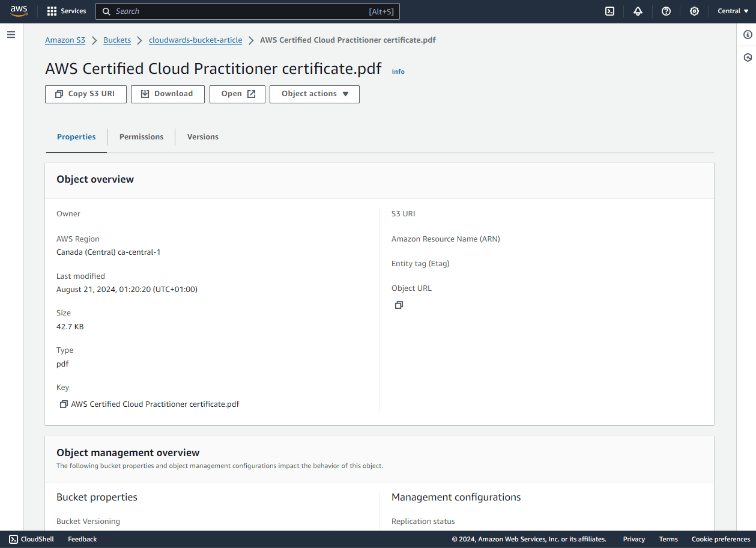Click the pdf type value
Viewport: 756px width, 548px height.
pos(62,364)
